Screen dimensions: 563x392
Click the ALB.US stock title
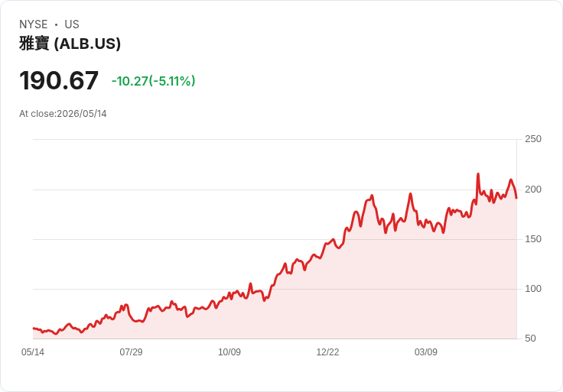coord(70,44)
